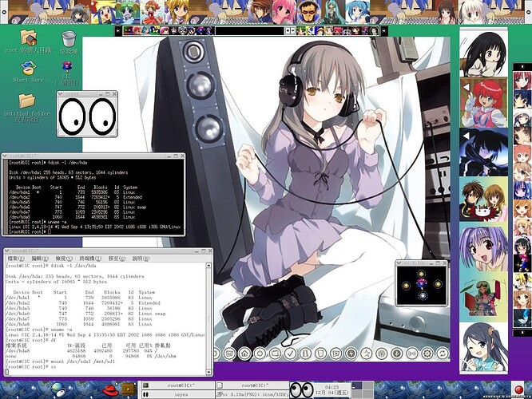This screenshot has width=532, height=399.
Task: Switch to the xeyes taskbar button
Action: (x=178, y=394)
